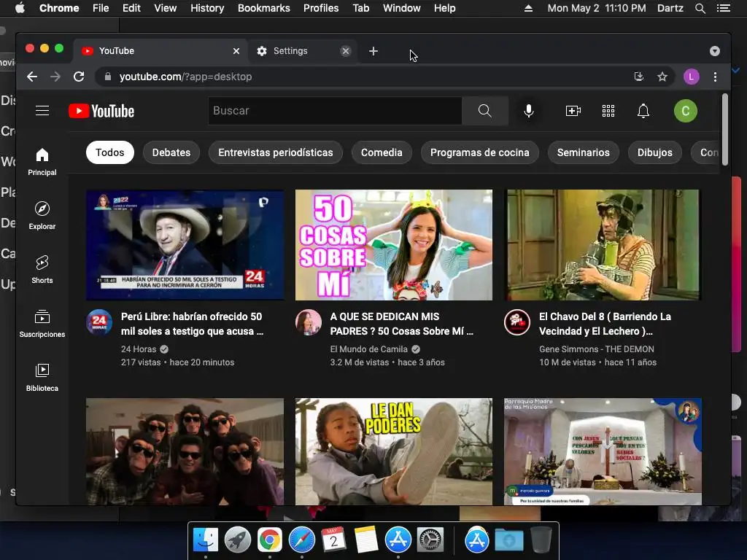Image resolution: width=747 pixels, height=560 pixels.
Task: Select the Entrevistas periodísticas chip
Action: point(275,152)
